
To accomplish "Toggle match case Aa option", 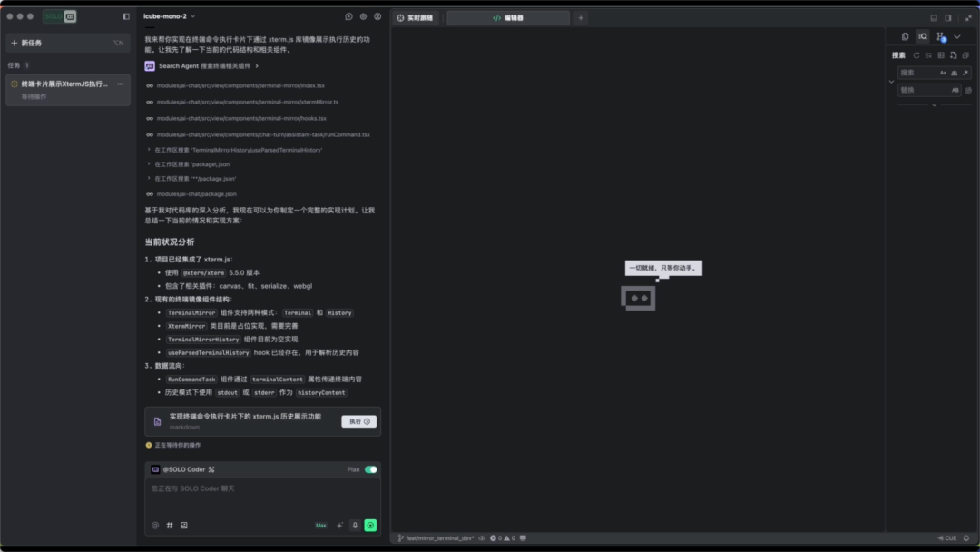I will [943, 73].
